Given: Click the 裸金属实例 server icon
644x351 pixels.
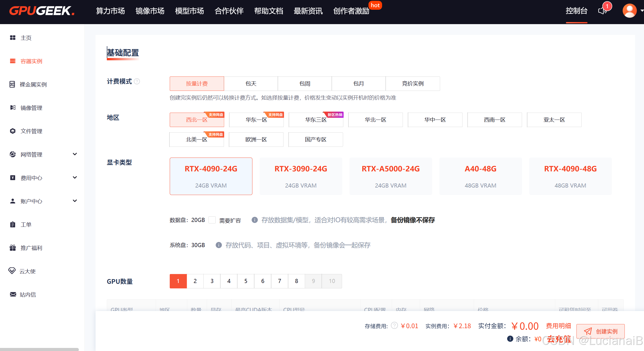Looking at the screenshot, I should click(12, 84).
